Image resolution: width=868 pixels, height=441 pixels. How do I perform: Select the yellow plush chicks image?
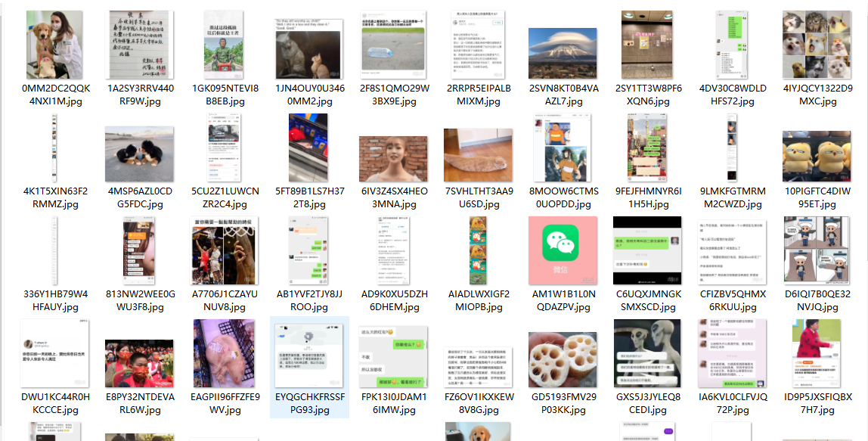[x=817, y=157]
